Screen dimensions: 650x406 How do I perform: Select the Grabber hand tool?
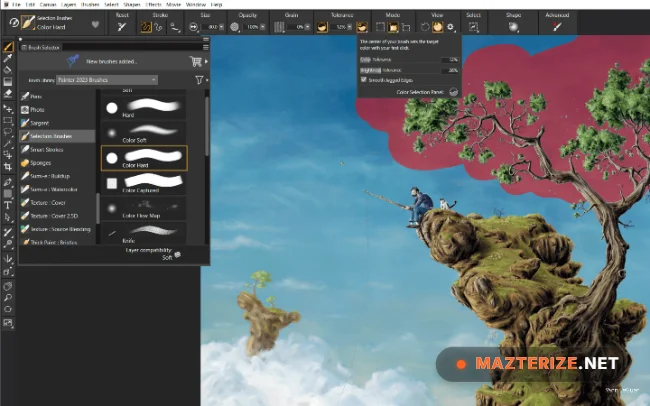coord(8,286)
